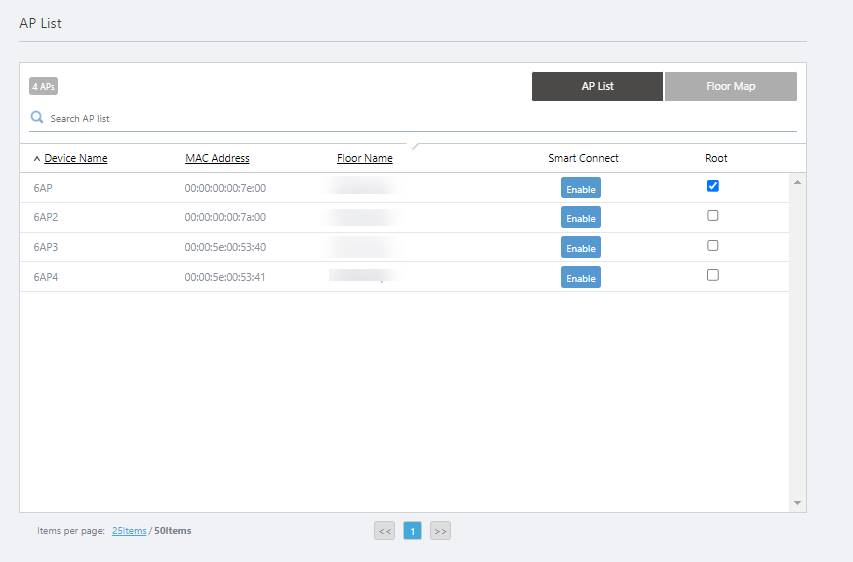Select the AP List tab
Image resolution: width=853 pixels, height=562 pixels.
[597, 87]
